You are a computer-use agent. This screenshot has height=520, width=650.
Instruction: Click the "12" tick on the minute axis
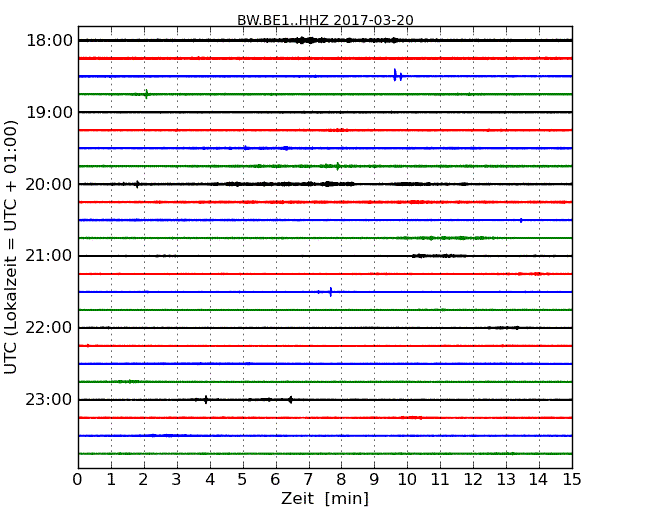point(473,479)
